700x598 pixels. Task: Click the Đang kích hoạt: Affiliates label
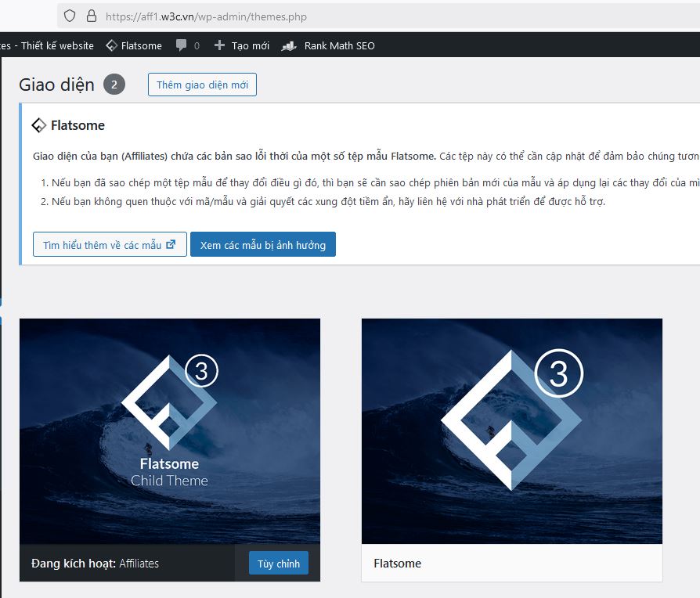tap(95, 564)
